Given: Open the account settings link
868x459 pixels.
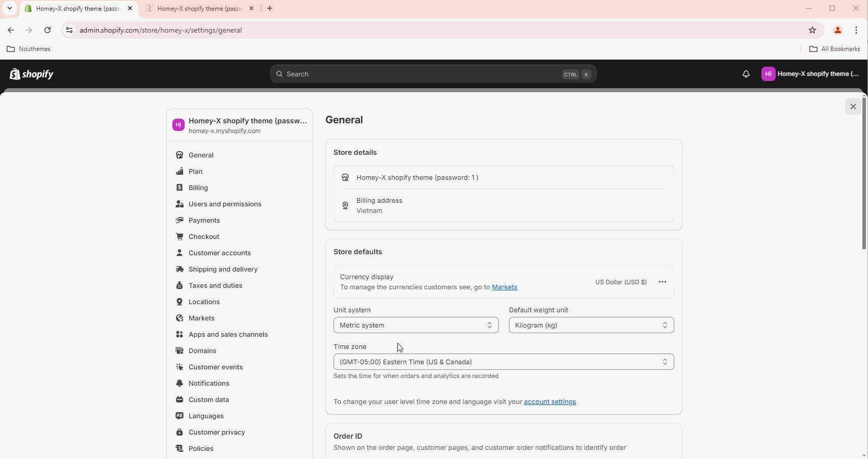Looking at the screenshot, I should click(x=550, y=402).
